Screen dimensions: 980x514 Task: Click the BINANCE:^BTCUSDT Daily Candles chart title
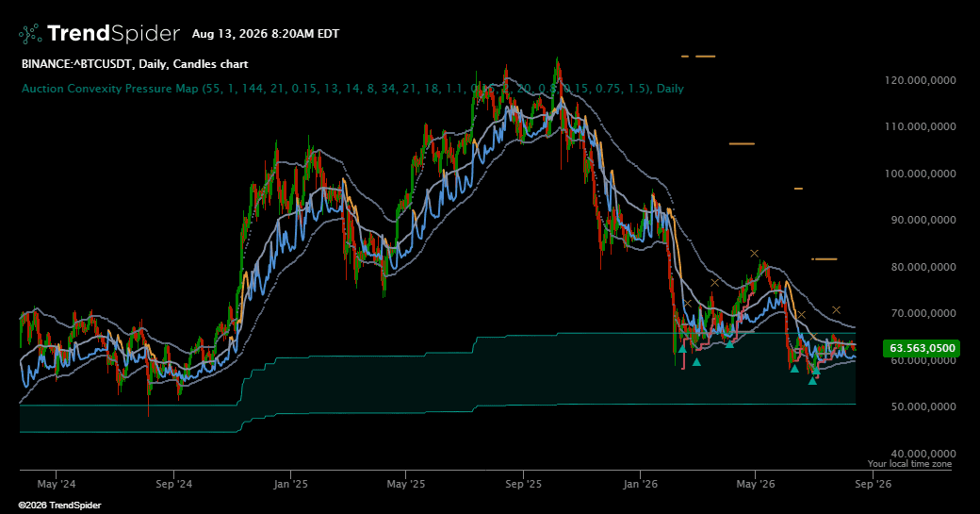pos(135,64)
